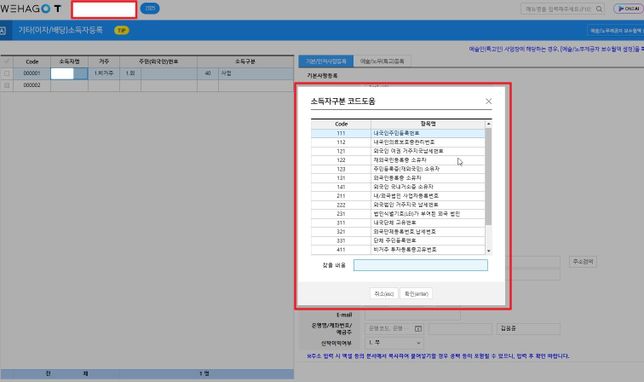This screenshot has width=644, height=382.
Task: Select code 211 사업자등록번호 row
Action: (398, 196)
